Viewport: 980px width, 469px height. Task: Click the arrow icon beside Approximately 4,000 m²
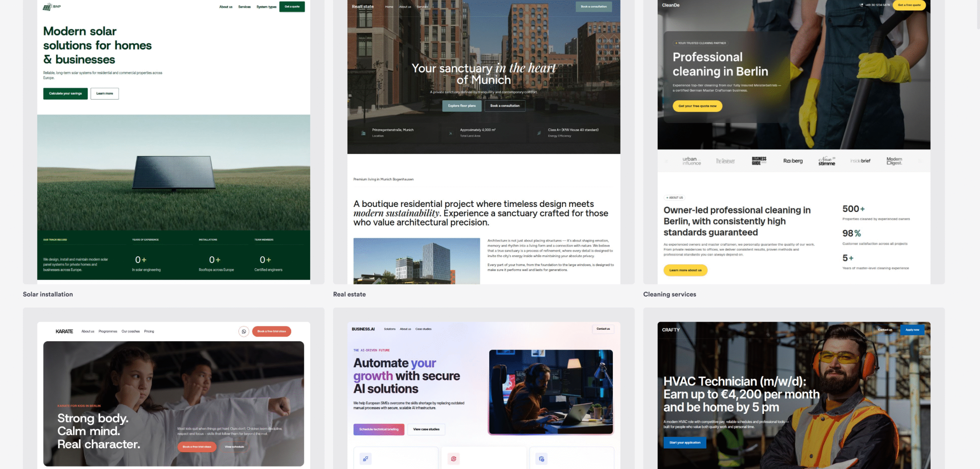point(451,134)
